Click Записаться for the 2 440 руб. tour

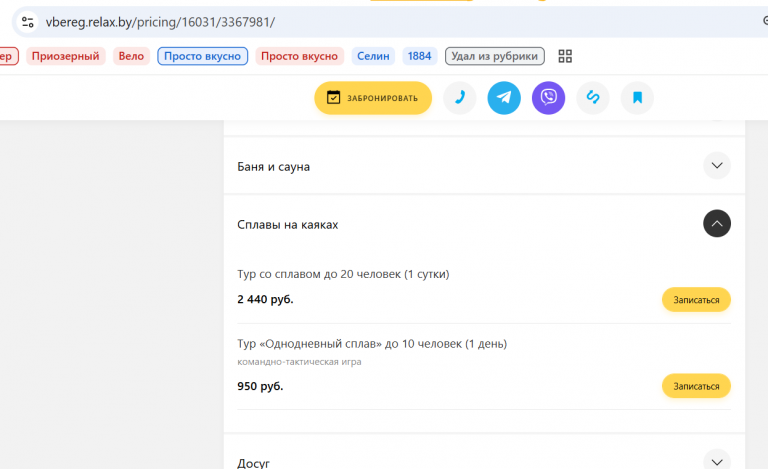696,300
